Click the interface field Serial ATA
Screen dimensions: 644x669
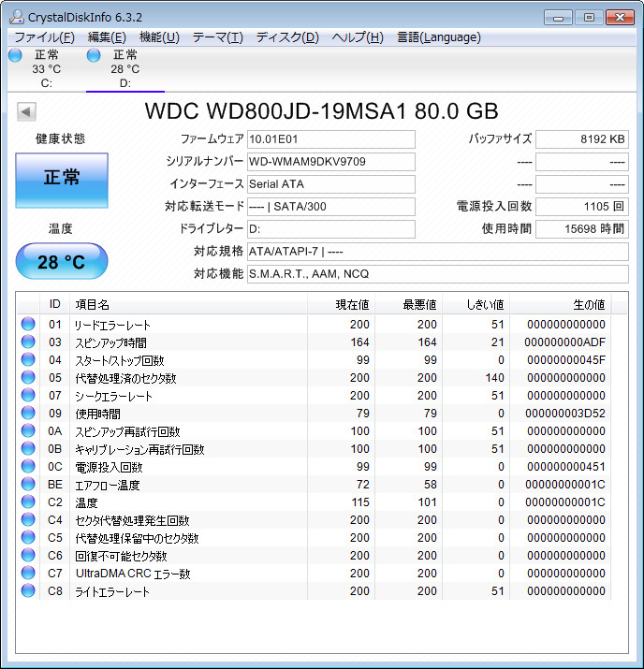pos(331,184)
